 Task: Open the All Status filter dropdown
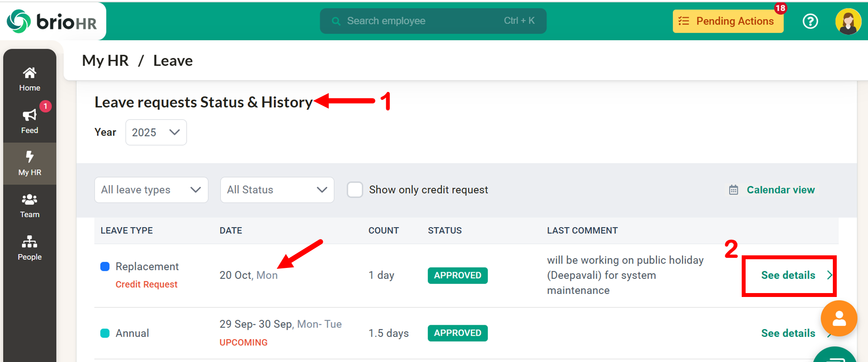(x=277, y=190)
